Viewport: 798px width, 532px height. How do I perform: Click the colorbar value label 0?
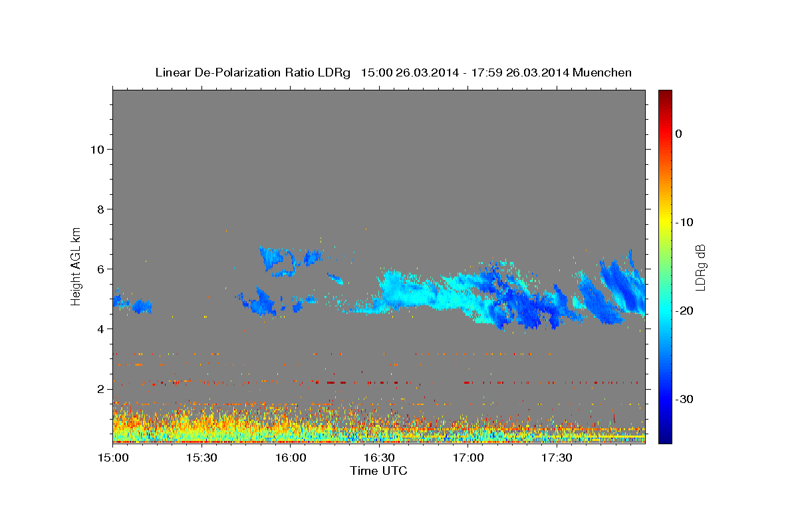[678, 134]
